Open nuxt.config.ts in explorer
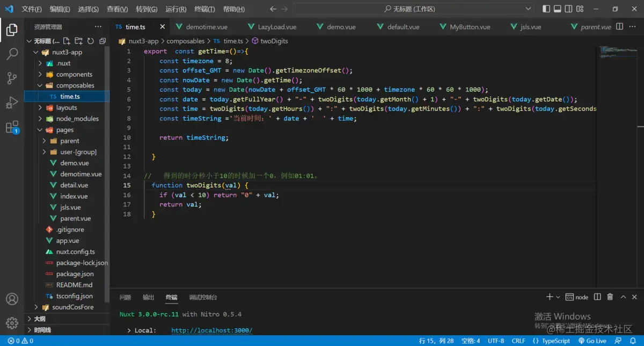 pos(76,252)
